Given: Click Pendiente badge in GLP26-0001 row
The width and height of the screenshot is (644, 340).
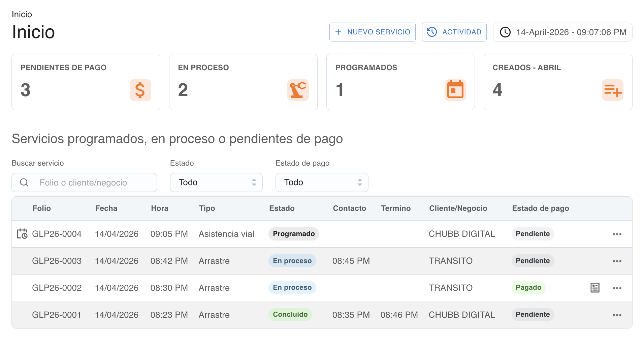Looking at the screenshot, I should click(533, 314).
